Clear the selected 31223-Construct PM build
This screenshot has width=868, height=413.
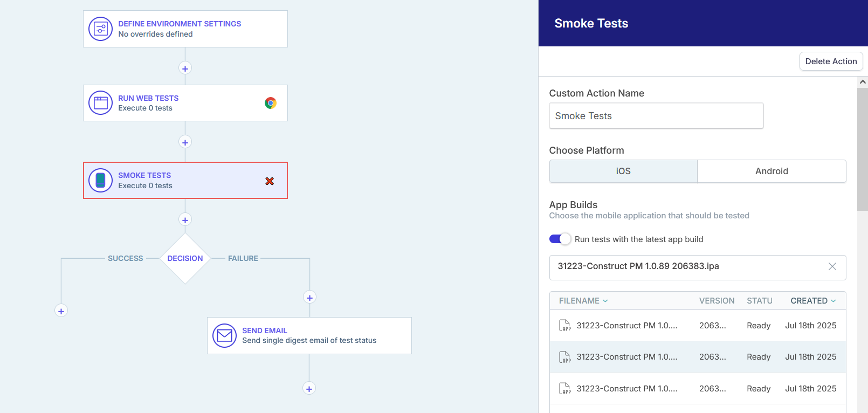(x=832, y=266)
